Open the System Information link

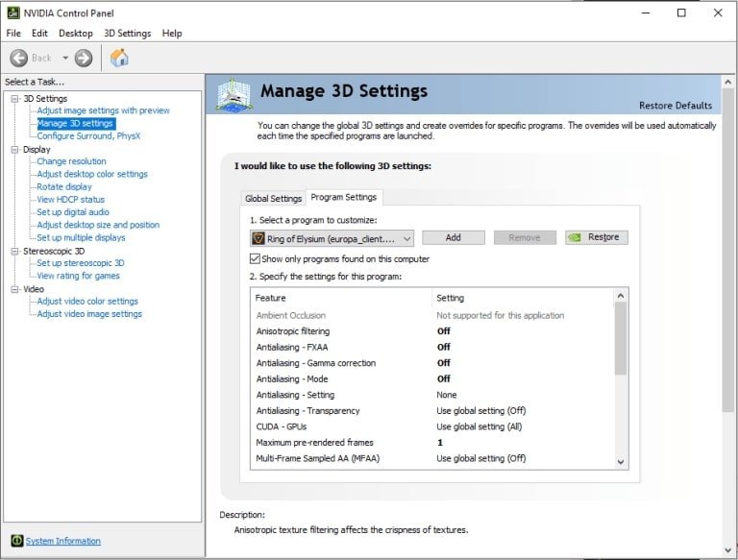[x=63, y=541]
